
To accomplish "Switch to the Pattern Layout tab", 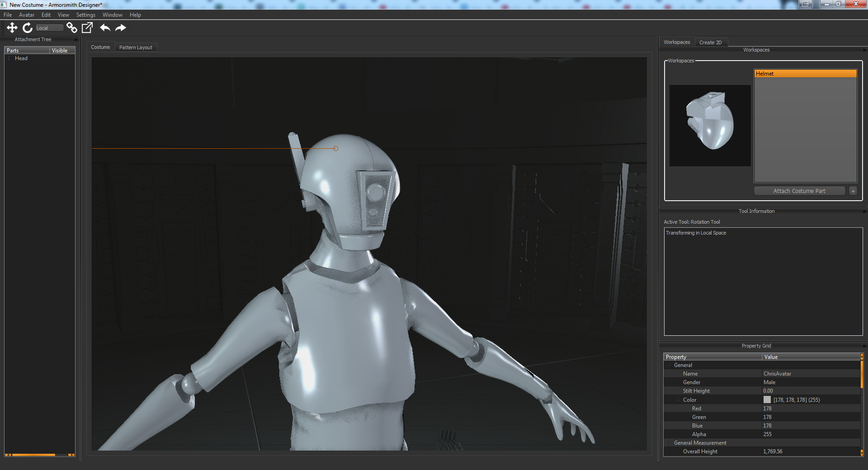I will (136, 47).
